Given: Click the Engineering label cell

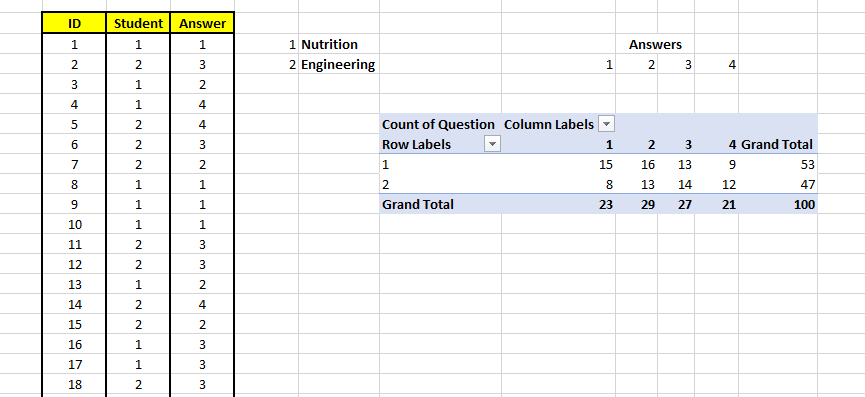Looking at the screenshot, I should (338, 65).
